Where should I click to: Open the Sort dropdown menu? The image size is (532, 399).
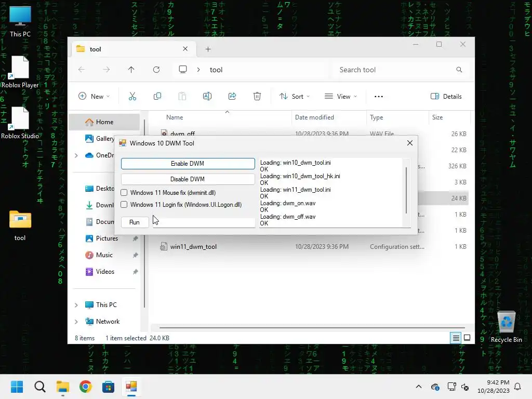295,96
